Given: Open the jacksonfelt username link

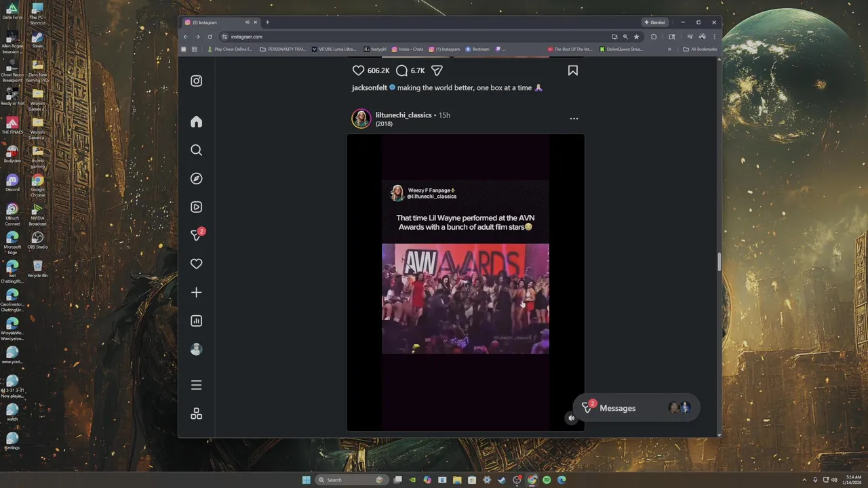Looking at the screenshot, I should point(370,88).
